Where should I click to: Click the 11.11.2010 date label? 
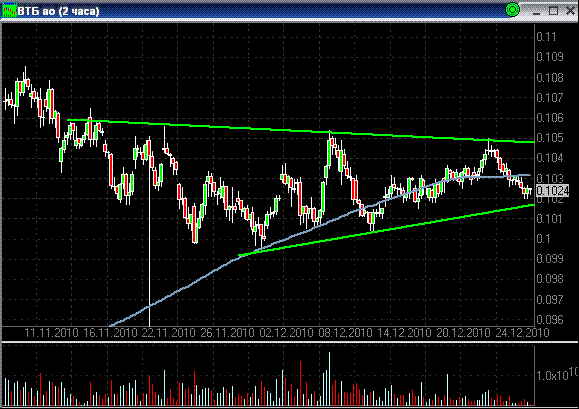pyautogui.click(x=51, y=333)
